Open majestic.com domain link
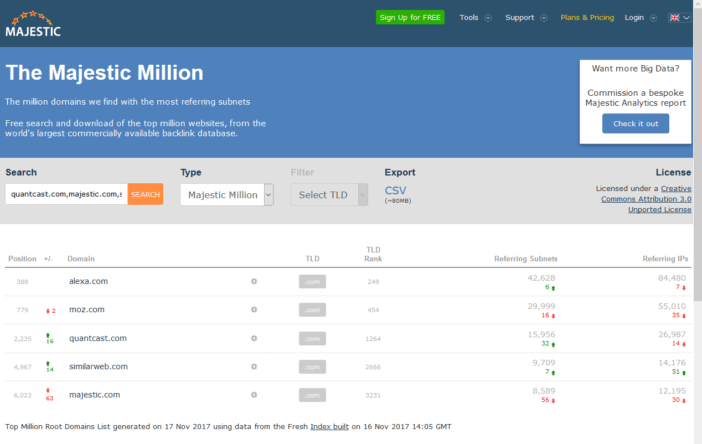Screen dimensions: 702x444 coord(94,395)
